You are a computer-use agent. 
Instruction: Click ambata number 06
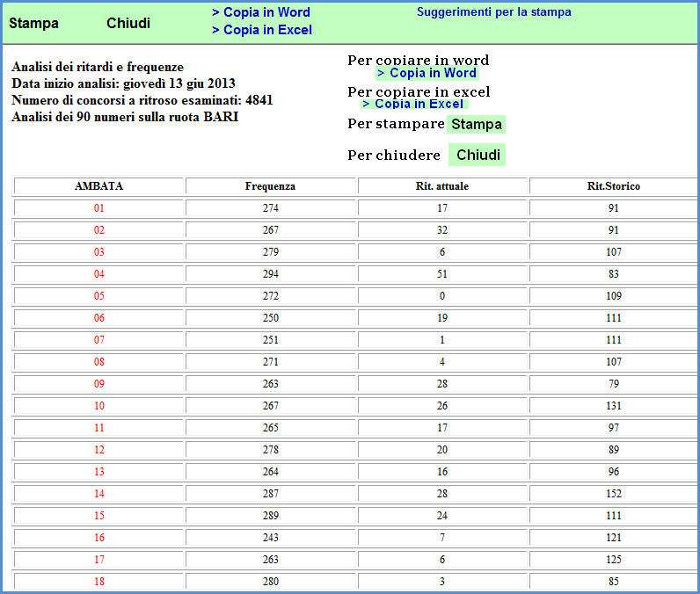(x=99, y=318)
